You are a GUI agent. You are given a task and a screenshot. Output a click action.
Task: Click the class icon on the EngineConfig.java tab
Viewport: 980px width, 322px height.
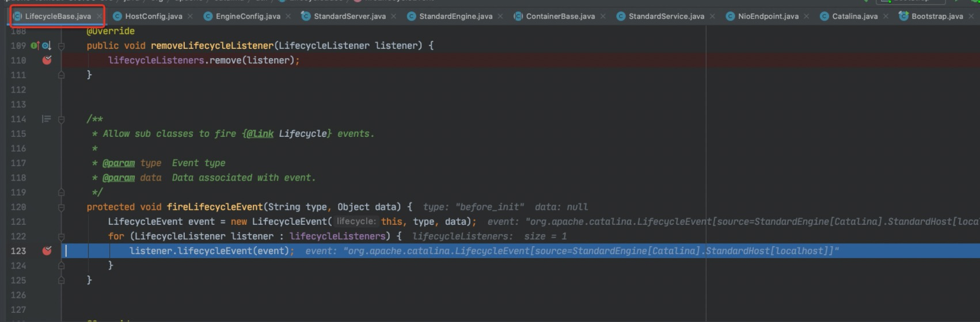[208, 16]
